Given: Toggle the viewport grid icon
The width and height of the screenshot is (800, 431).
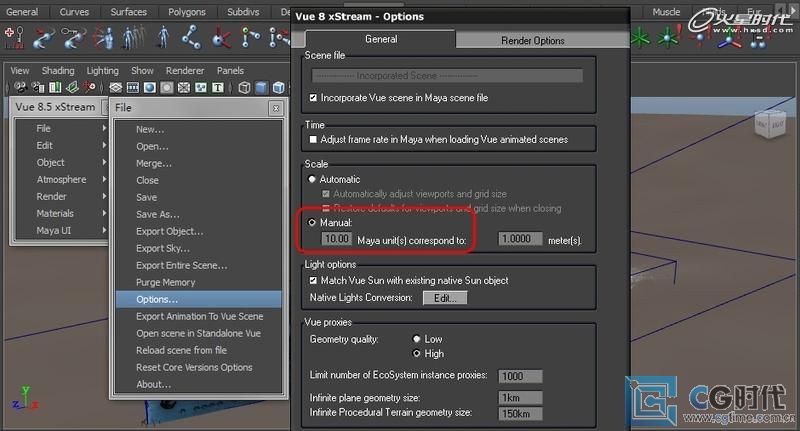Looking at the screenshot, I should [x=116, y=88].
